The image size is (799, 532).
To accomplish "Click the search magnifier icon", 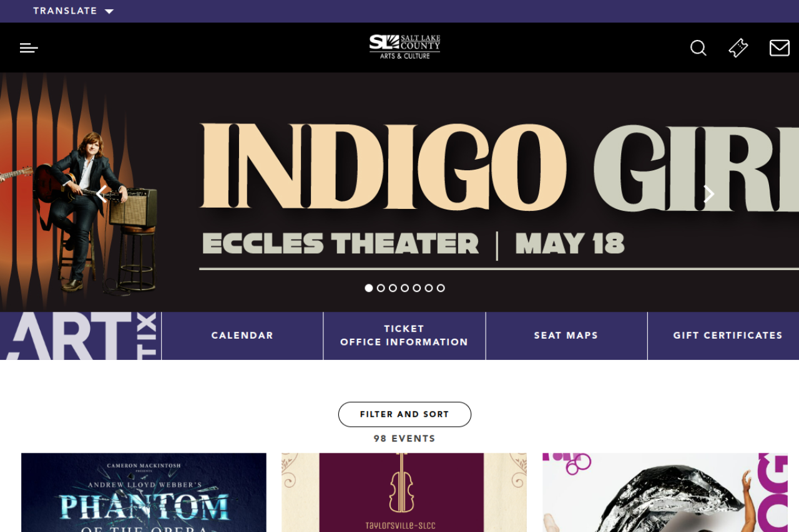I will pyautogui.click(x=698, y=48).
